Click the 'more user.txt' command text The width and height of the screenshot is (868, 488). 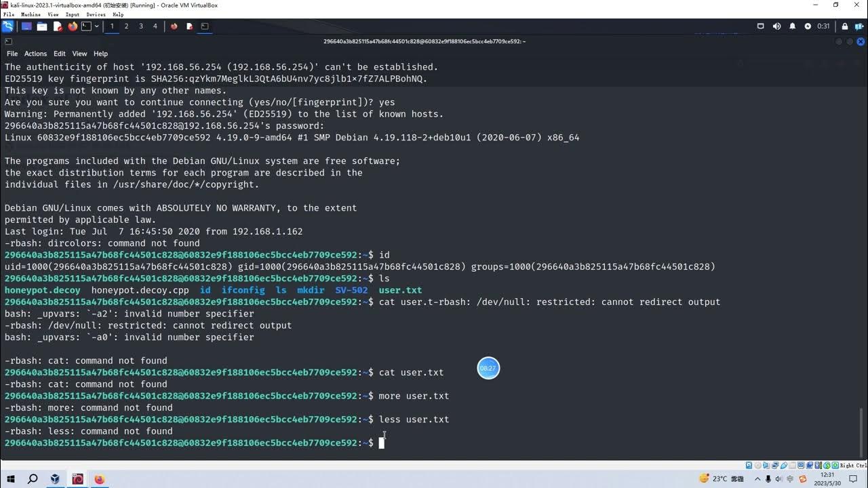click(414, 396)
